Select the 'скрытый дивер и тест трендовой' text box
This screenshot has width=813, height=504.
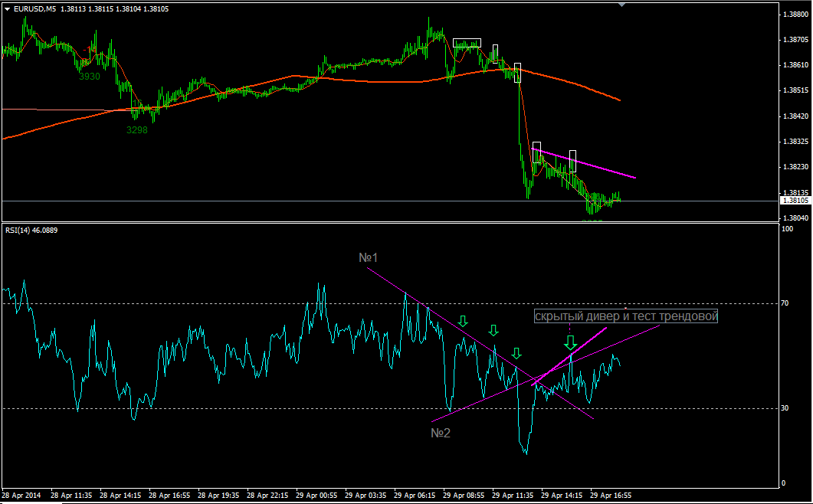[x=626, y=316]
